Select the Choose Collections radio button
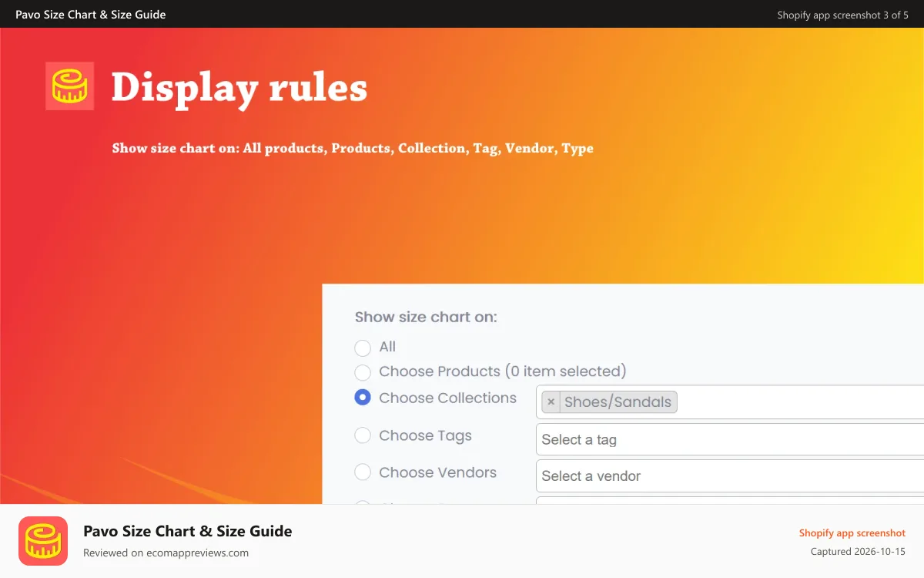The width and height of the screenshot is (924, 578). (363, 398)
